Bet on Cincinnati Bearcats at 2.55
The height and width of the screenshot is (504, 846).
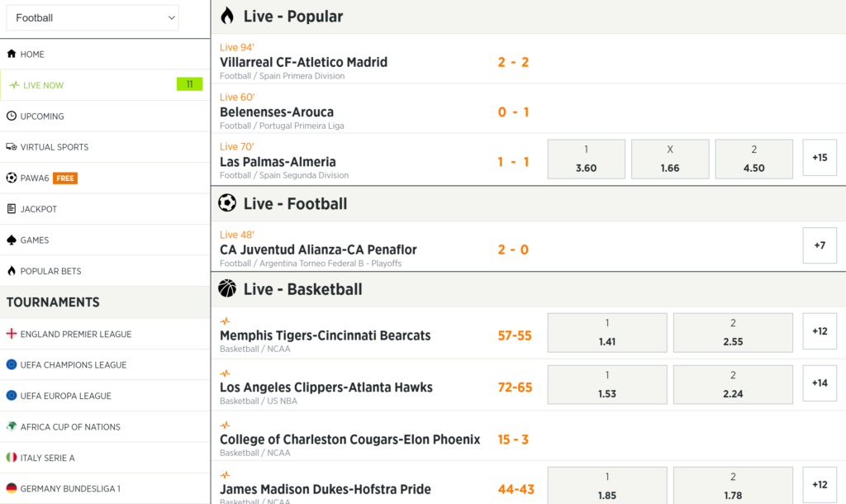point(733,331)
